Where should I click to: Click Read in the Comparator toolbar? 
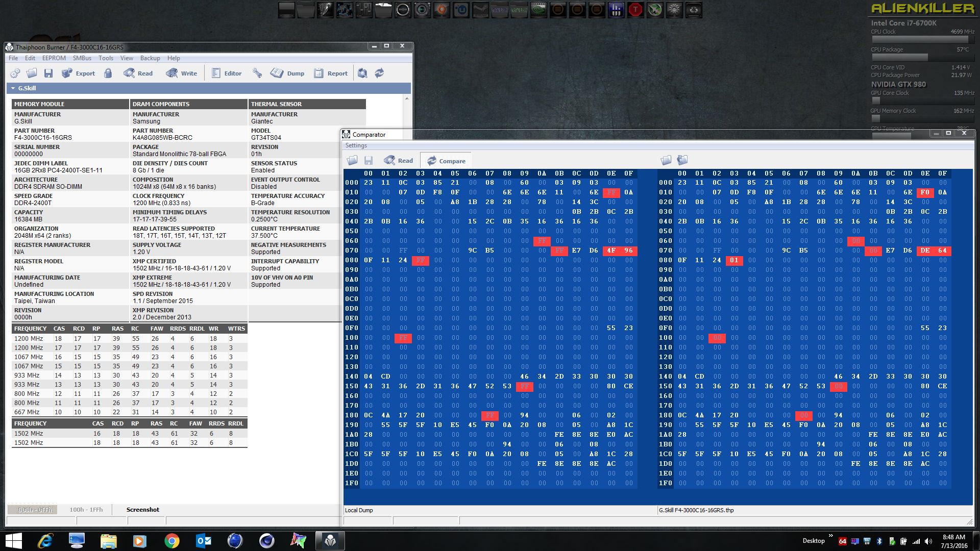click(399, 161)
